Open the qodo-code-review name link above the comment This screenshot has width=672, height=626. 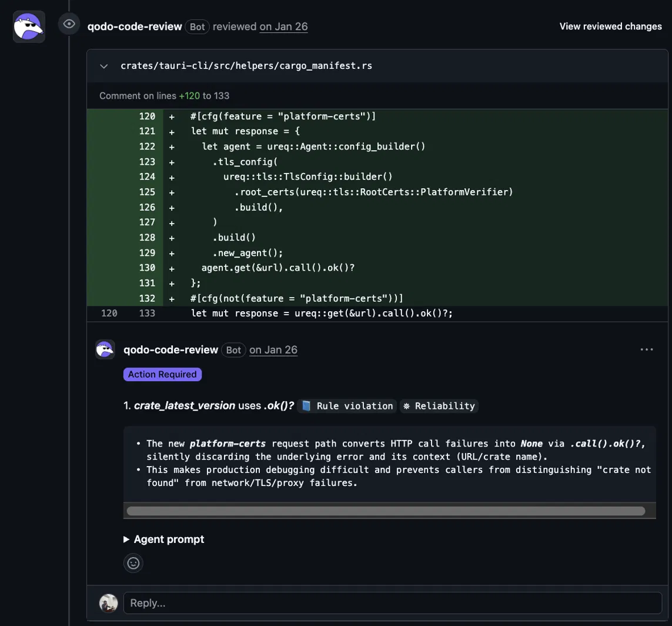[x=170, y=350]
